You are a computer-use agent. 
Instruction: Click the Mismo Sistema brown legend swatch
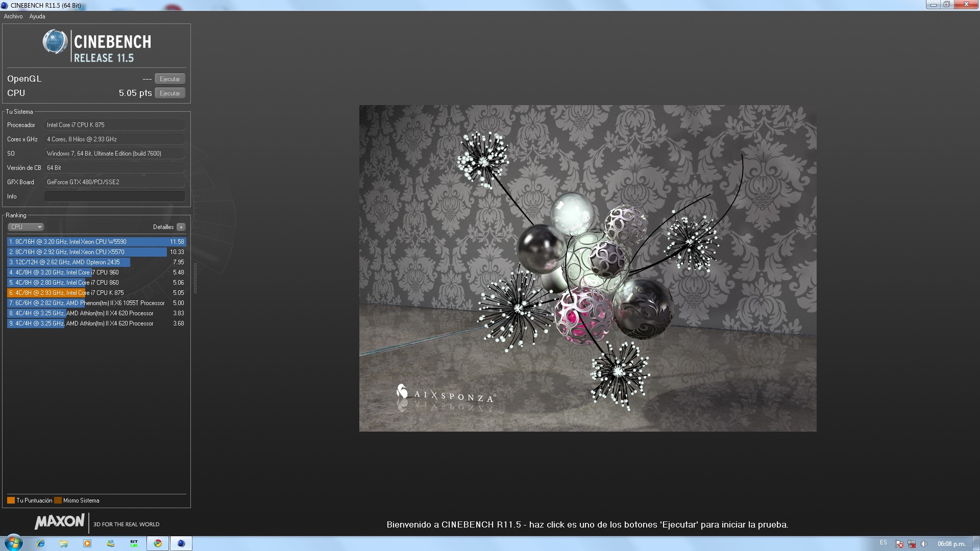click(58, 500)
